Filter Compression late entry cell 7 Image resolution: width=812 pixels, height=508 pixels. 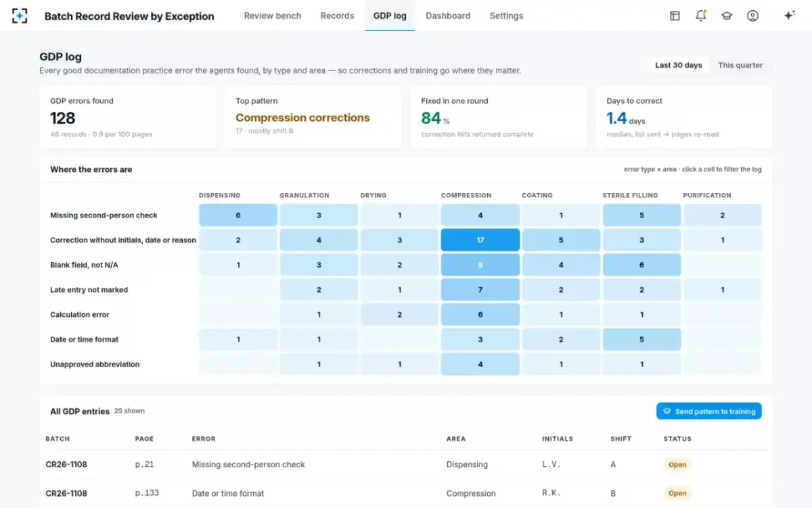(480, 290)
